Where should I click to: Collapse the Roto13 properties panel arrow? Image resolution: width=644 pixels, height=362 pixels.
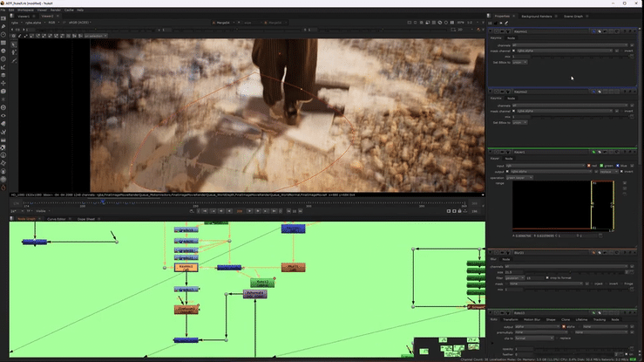click(491, 312)
